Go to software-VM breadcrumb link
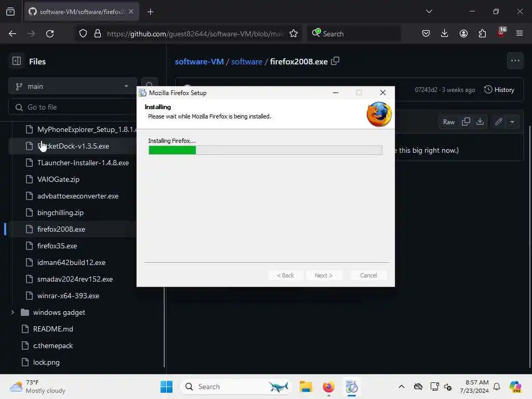Image resolution: width=532 pixels, height=399 pixels. coord(199,61)
